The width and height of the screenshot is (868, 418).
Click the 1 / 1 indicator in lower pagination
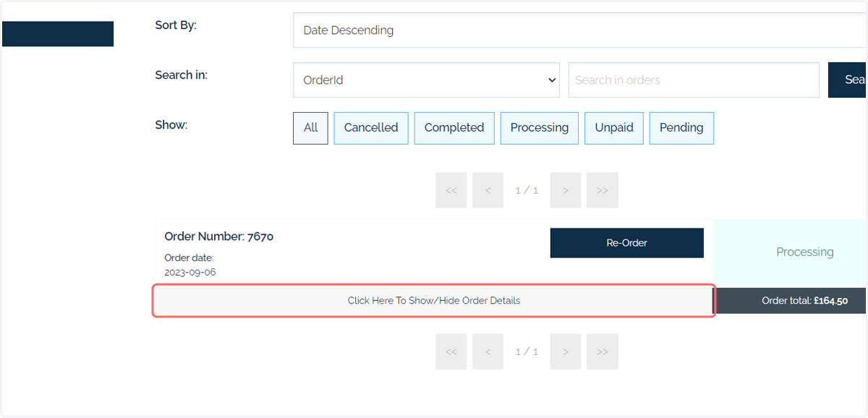coord(527,351)
